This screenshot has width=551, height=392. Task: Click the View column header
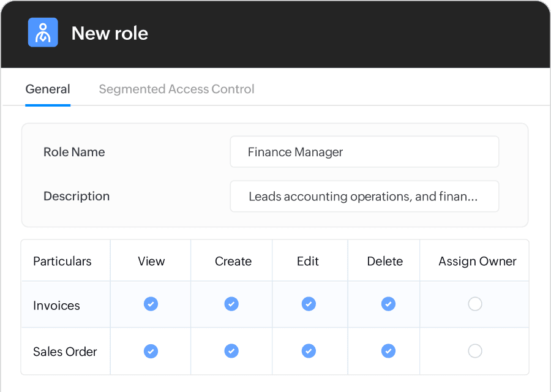click(x=151, y=261)
